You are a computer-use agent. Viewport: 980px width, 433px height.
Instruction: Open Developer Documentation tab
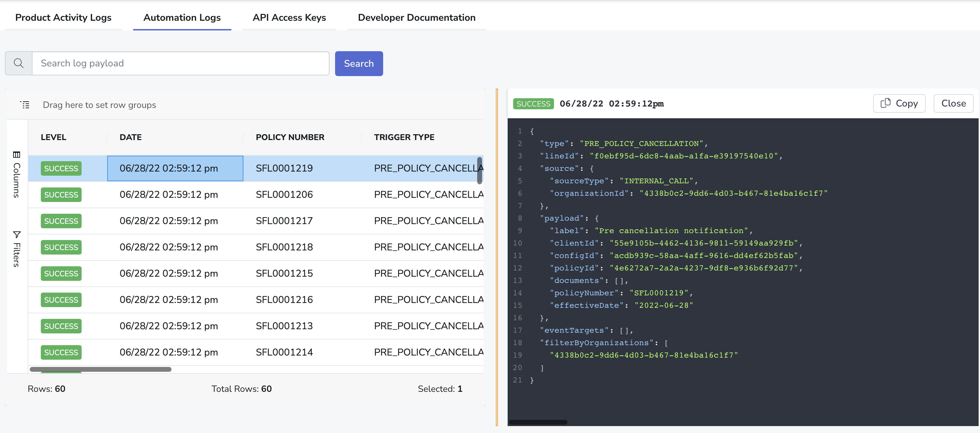tap(417, 18)
